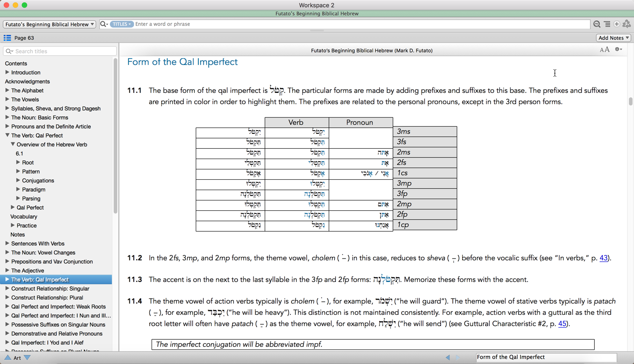Expand The Verb: Qal Imperfect chapter
This screenshot has width=634, height=364.
click(x=7, y=279)
